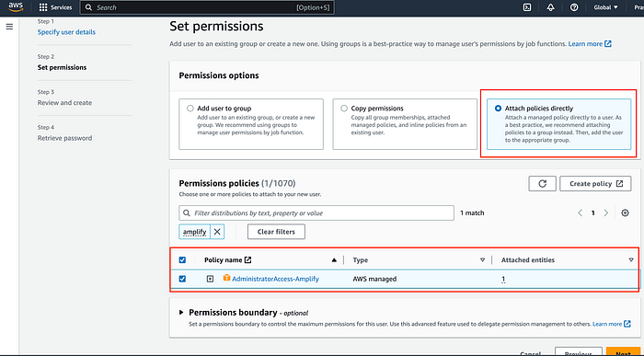Screen dimensions: 644x356
Task: Click the 1 match result text
Action: pos(472,212)
